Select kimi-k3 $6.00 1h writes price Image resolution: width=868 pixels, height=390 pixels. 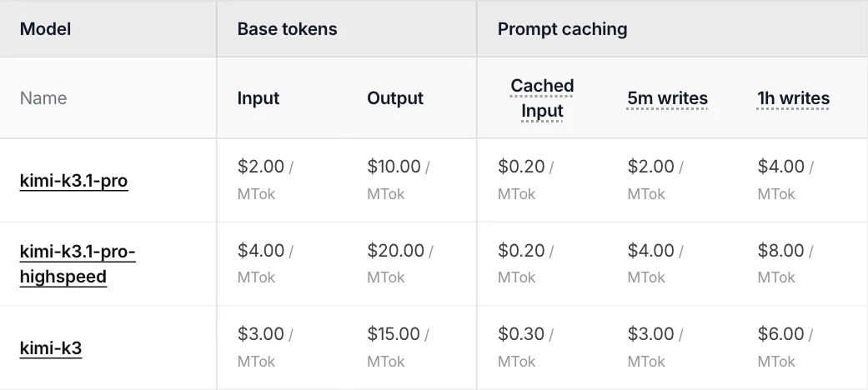click(780, 333)
